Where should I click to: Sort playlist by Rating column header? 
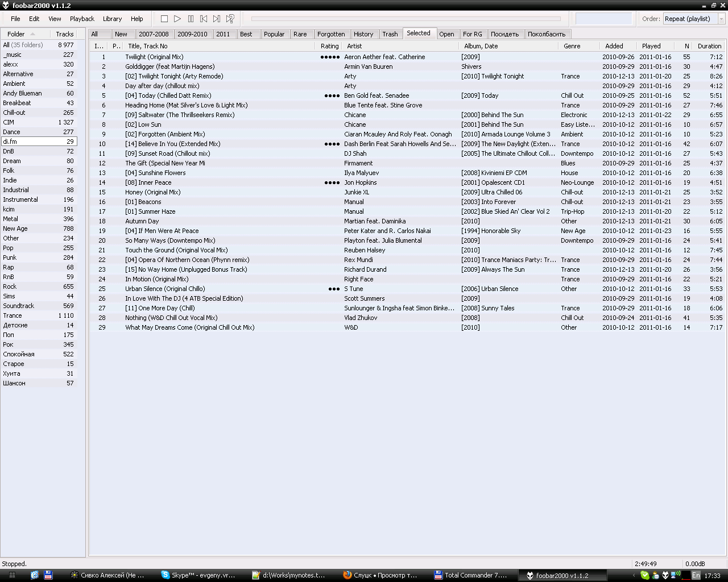tap(329, 46)
